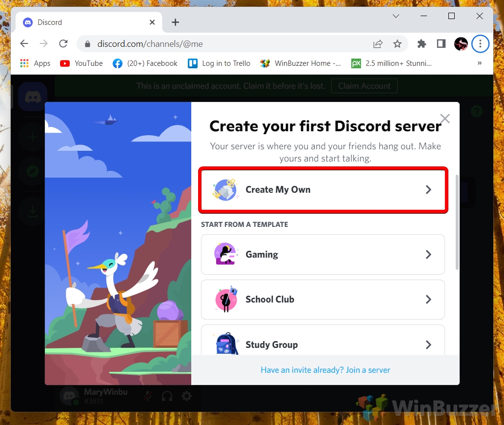Image resolution: width=504 pixels, height=425 pixels.
Task: Open the Chrome three-dot menu
Action: pyautogui.click(x=480, y=44)
